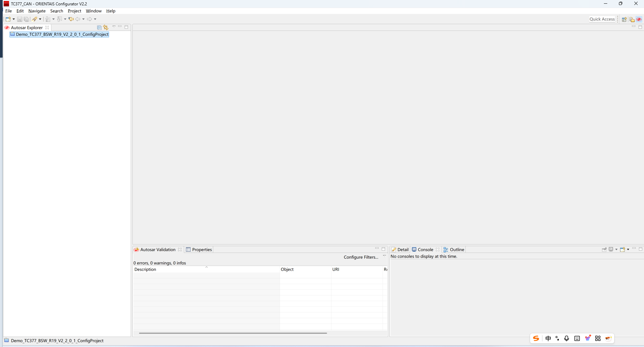The height and width of the screenshot is (347, 644).
Task: Click the Sogou input method logo
Action: pyautogui.click(x=536, y=338)
